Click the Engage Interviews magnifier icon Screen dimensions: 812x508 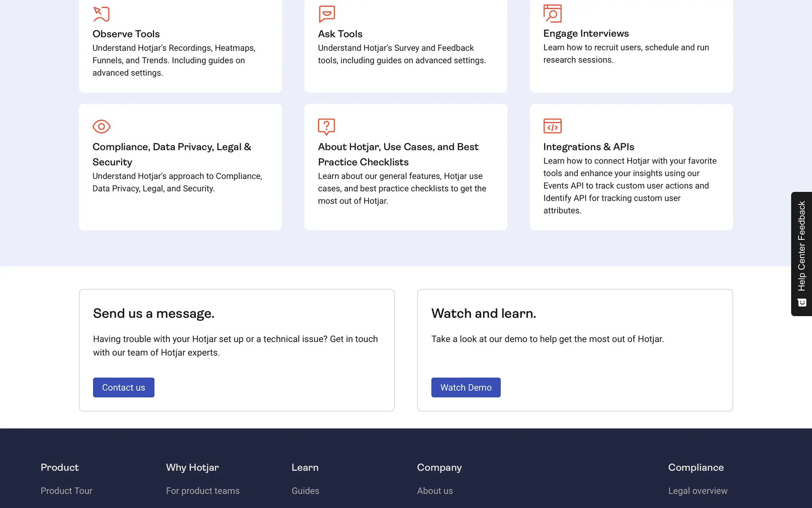[x=552, y=14]
